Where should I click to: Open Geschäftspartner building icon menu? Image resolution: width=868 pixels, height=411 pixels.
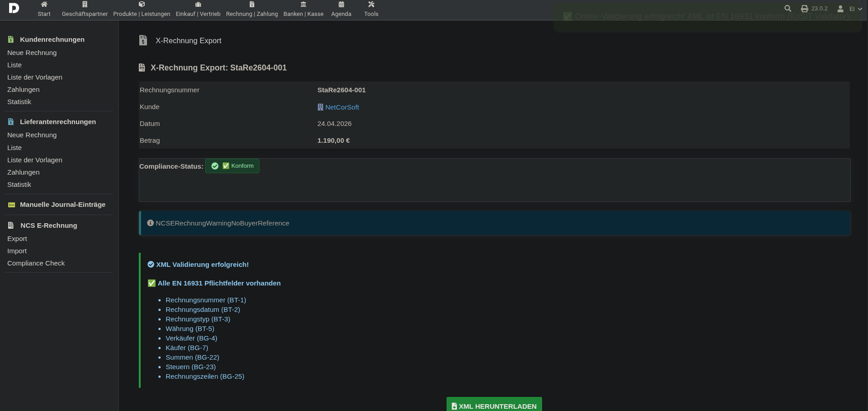[x=85, y=5]
